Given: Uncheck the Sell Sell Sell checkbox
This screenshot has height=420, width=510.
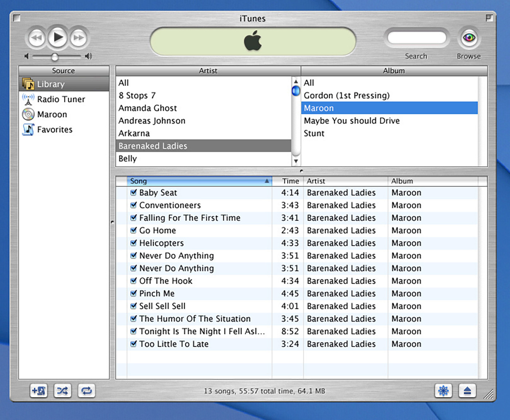Looking at the screenshot, I should pos(134,306).
